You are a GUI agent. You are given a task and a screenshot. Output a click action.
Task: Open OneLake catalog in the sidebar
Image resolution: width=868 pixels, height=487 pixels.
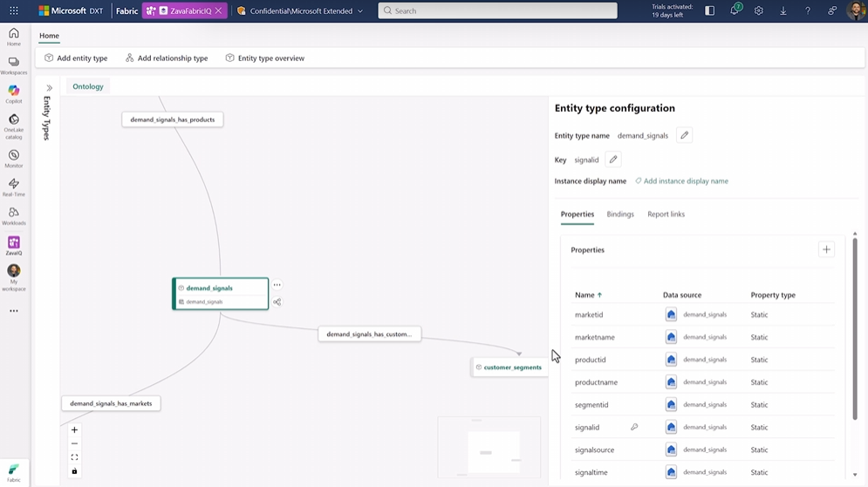(x=14, y=126)
